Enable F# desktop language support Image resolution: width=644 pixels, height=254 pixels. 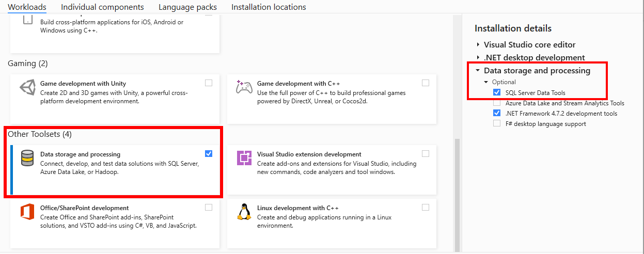pos(497,123)
